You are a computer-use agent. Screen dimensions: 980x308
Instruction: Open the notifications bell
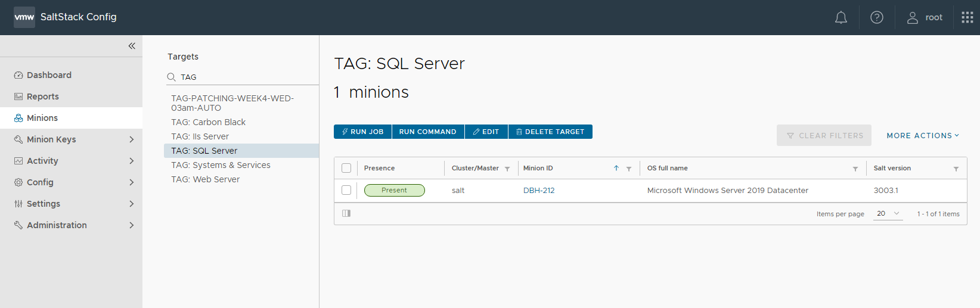tap(841, 18)
